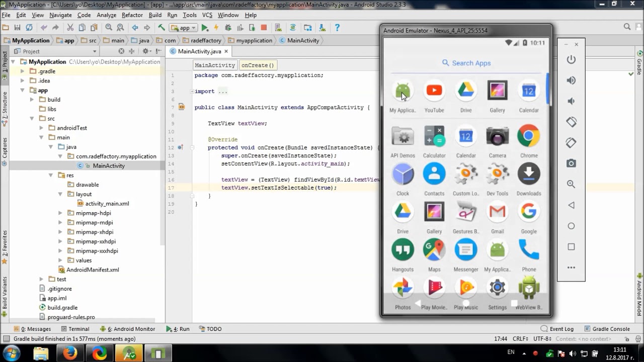Expand the values folder arrow
The height and width of the screenshot is (362, 644).
[60, 260]
